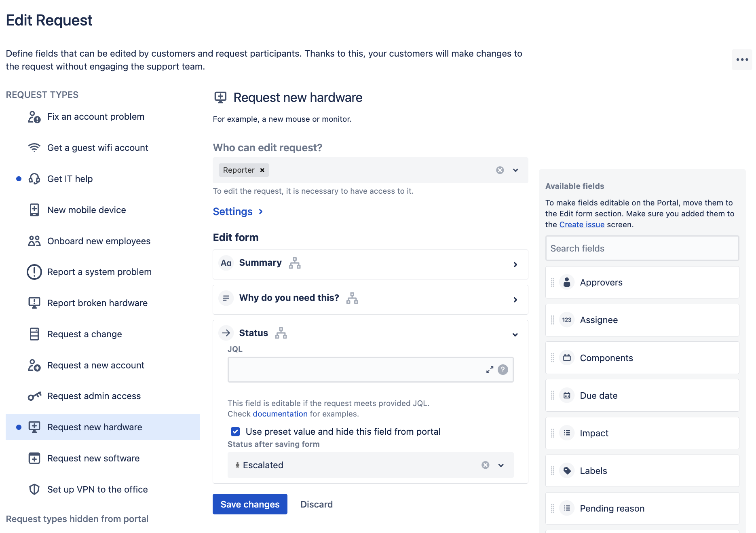Click the Save changes button
This screenshot has width=756, height=533.
[x=249, y=504]
